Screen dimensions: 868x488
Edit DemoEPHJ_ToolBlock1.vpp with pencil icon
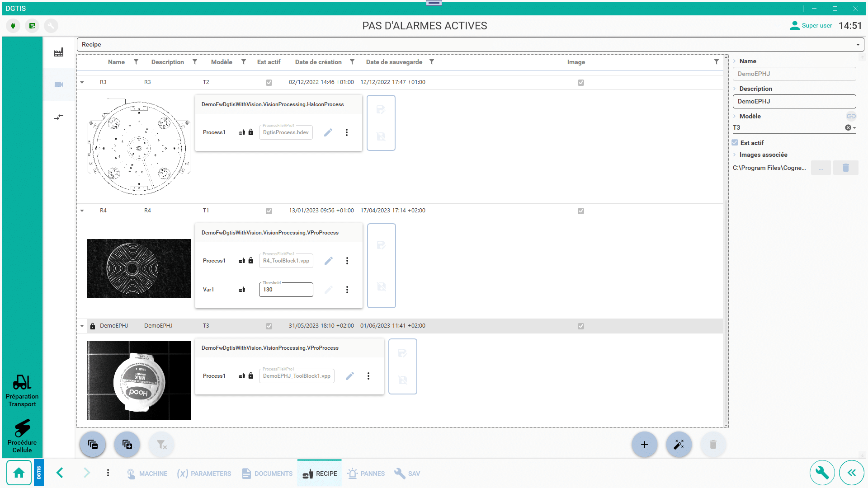(x=350, y=376)
